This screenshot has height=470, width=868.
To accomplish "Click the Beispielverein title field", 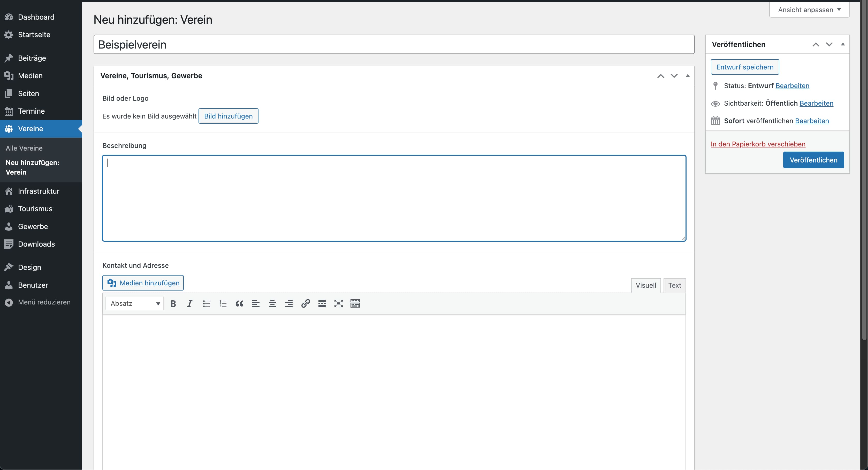I will pyautogui.click(x=394, y=44).
